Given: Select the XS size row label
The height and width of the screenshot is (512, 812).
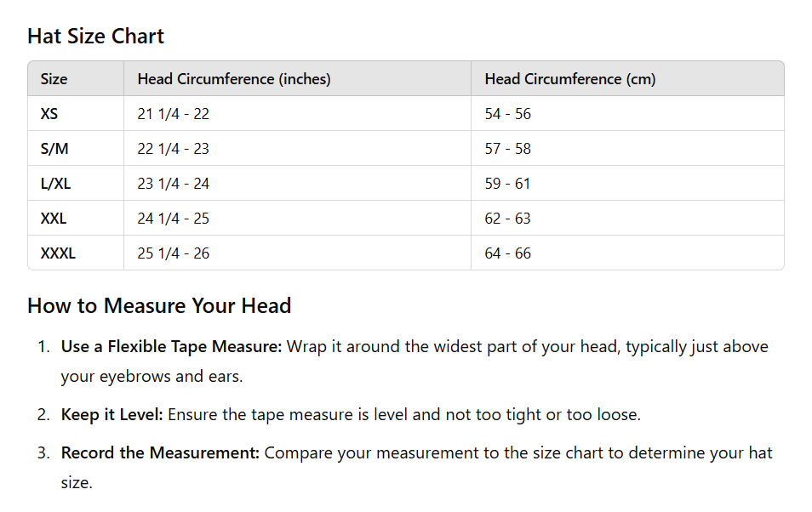Looking at the screenshot, I should coord(49,114).
